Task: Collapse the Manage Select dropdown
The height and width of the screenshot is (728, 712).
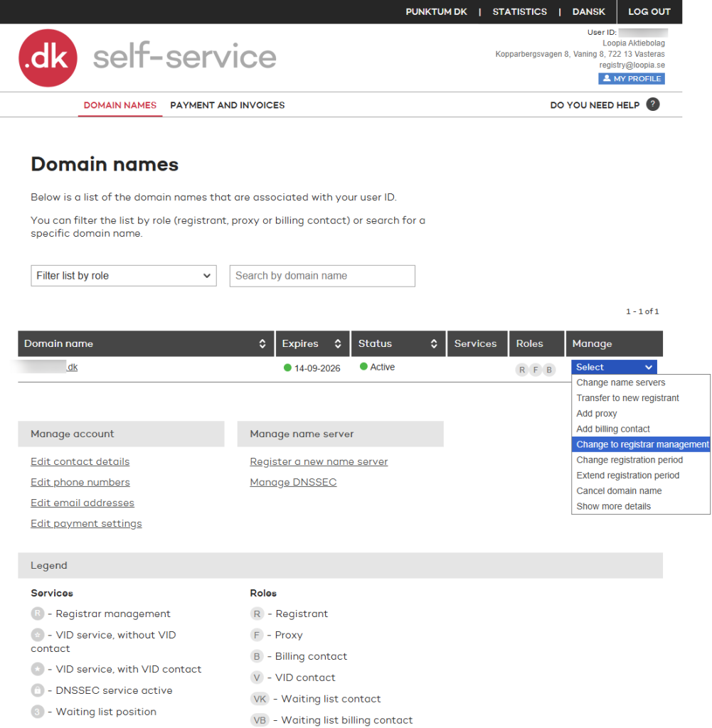Action: pyautogui.click(x=614, y=367)
